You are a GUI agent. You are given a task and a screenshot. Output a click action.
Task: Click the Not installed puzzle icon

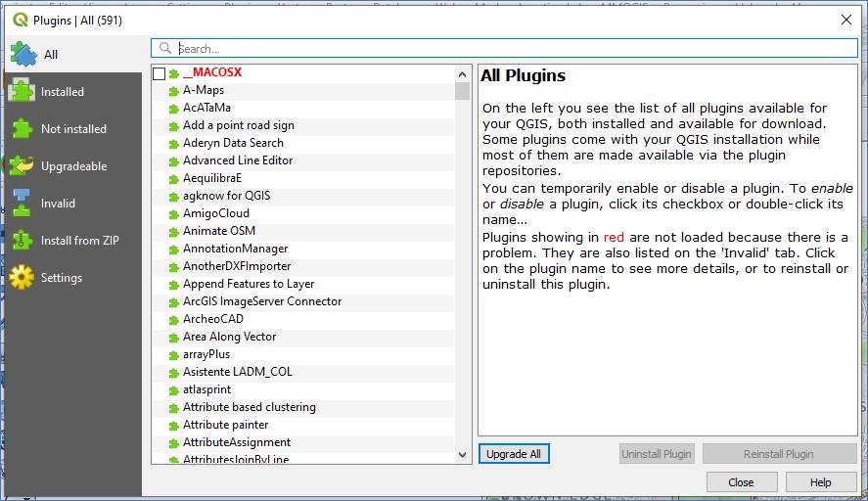pyautogui.click(x=22, y=128)
